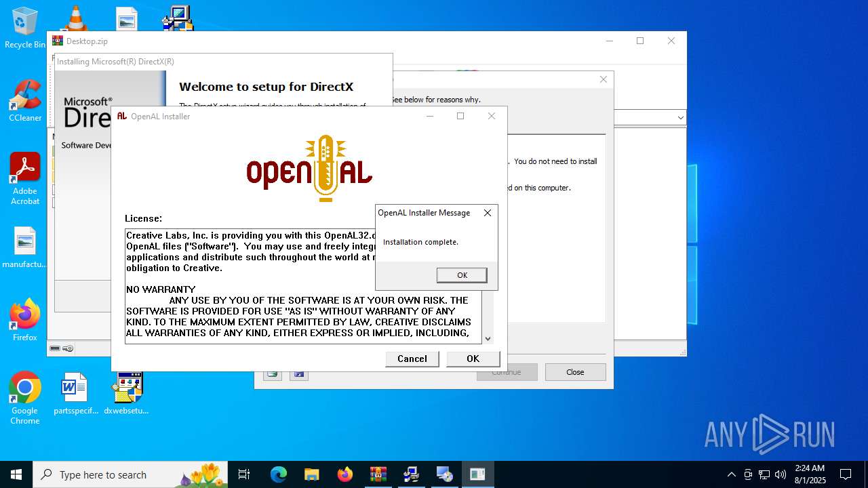
Task: Click the desktop image file icon at top
Action: [x=126, y=18]
